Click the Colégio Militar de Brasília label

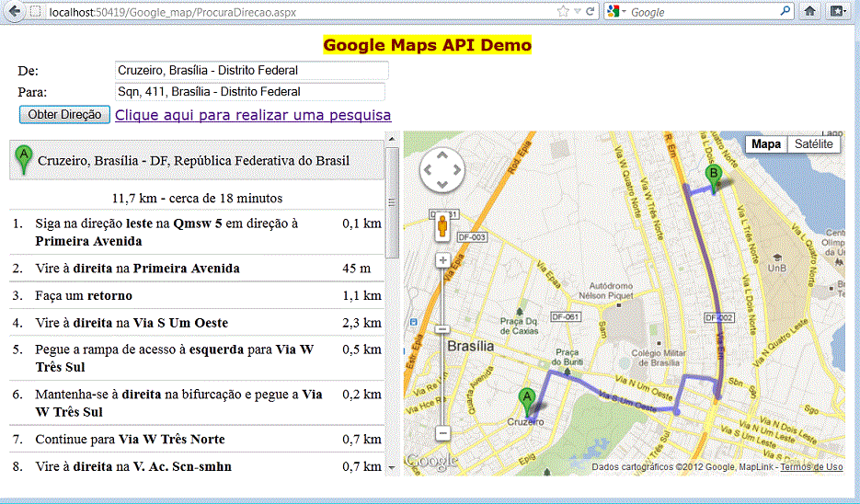(x=659, y=358)
